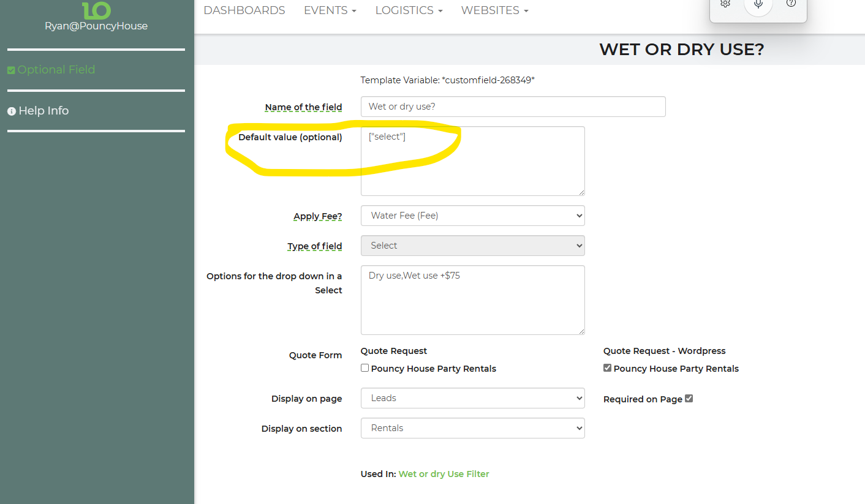865x504 pixels.
Task: Uncheck Wordpress Pouncy House Party Rentals checkbox
Action: click(607, 368)
